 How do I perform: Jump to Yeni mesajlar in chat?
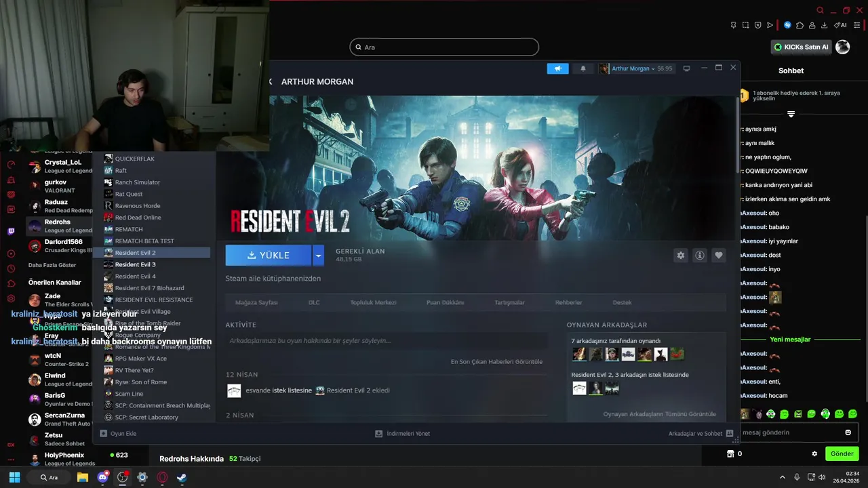click(790, 339)
